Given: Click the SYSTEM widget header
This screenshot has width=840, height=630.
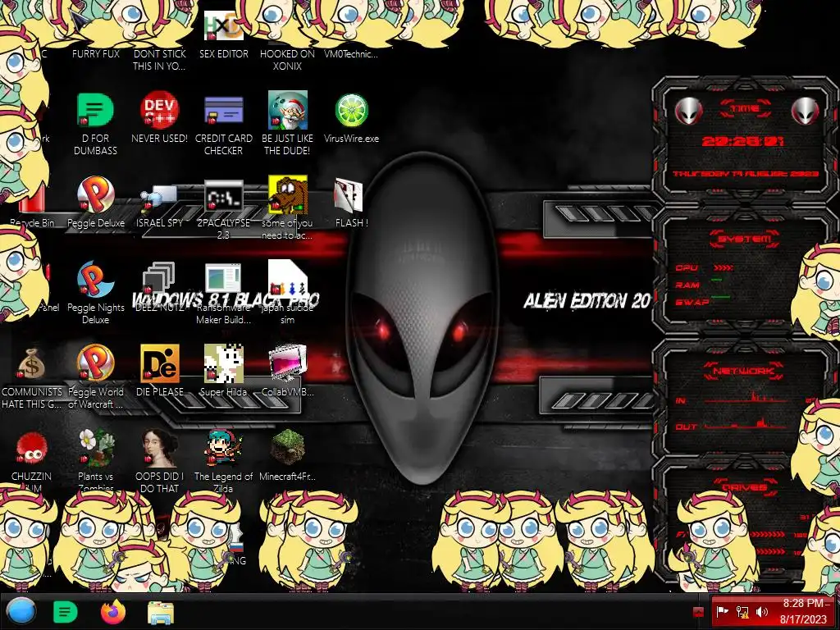Looking at the screenshot, I should [745, 239].
